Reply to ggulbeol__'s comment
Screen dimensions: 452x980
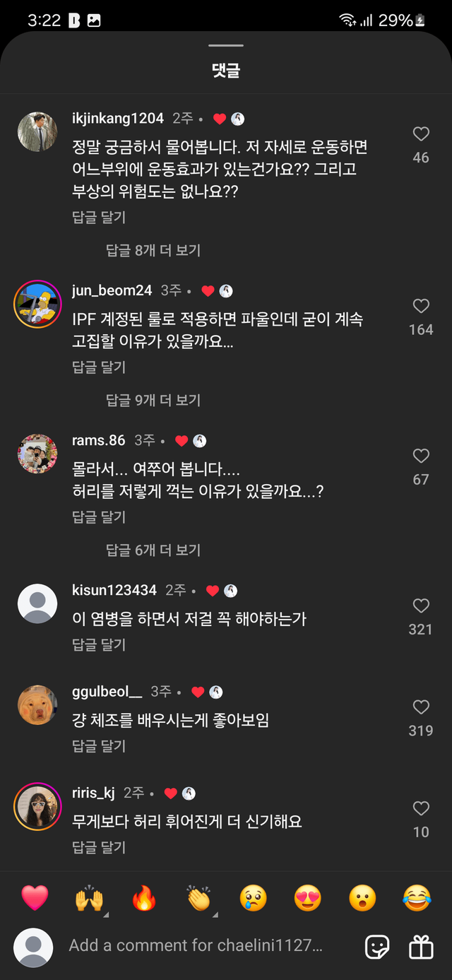coord(99,746)
